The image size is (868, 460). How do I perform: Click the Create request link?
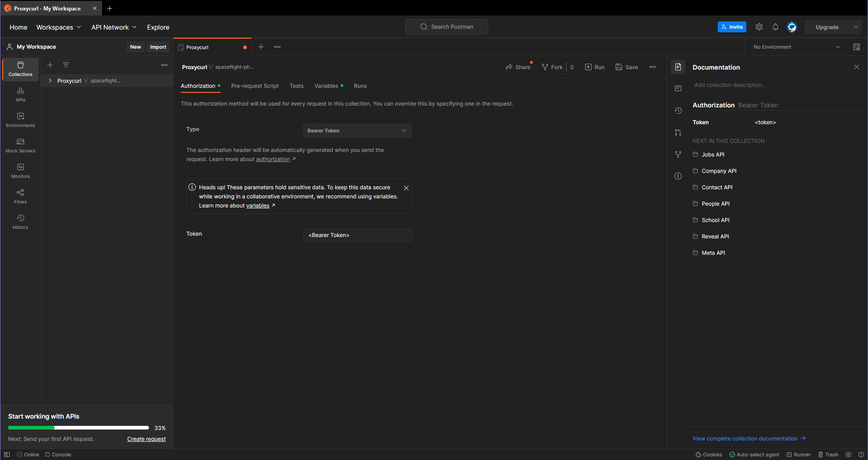146,439
